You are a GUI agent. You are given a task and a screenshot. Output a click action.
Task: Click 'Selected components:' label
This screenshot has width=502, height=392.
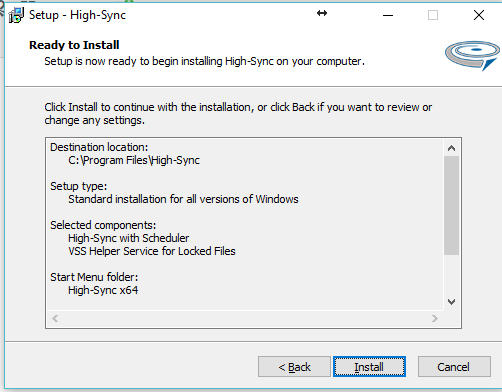click(x=103, y=225)
